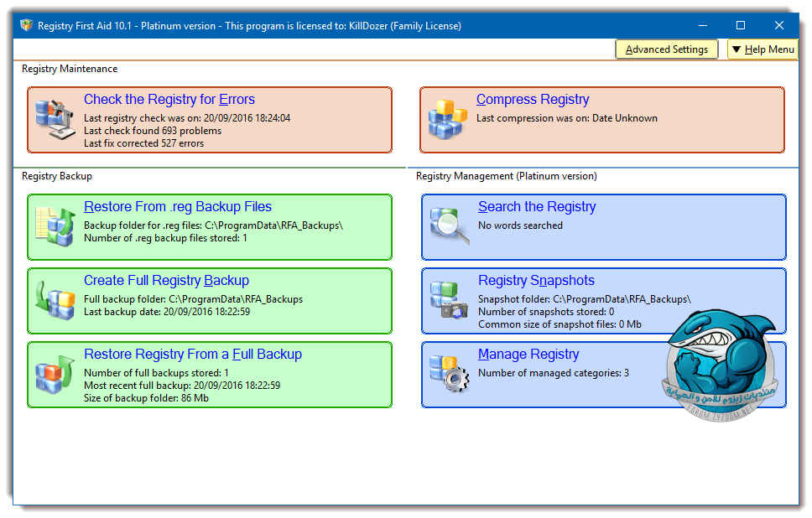
Task: Click the Search the Registry magnifier icon
Action: coord(450,225)
